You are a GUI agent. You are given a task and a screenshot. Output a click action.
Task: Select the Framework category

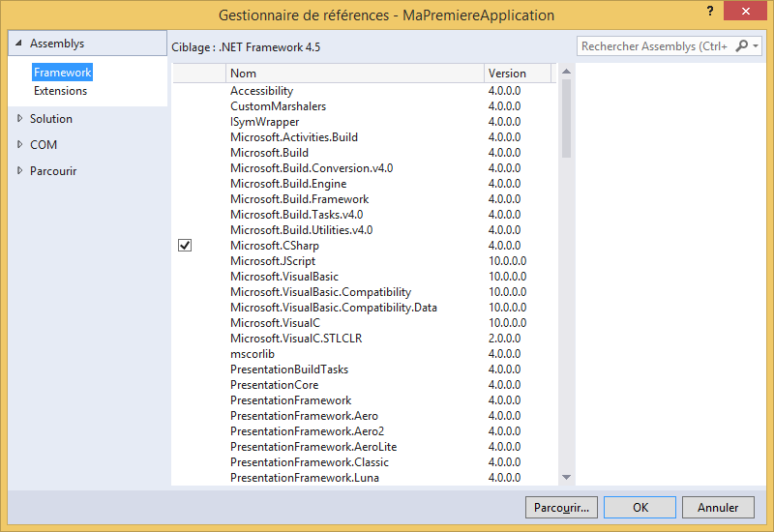pyautogui.click(x=62, y=73)
